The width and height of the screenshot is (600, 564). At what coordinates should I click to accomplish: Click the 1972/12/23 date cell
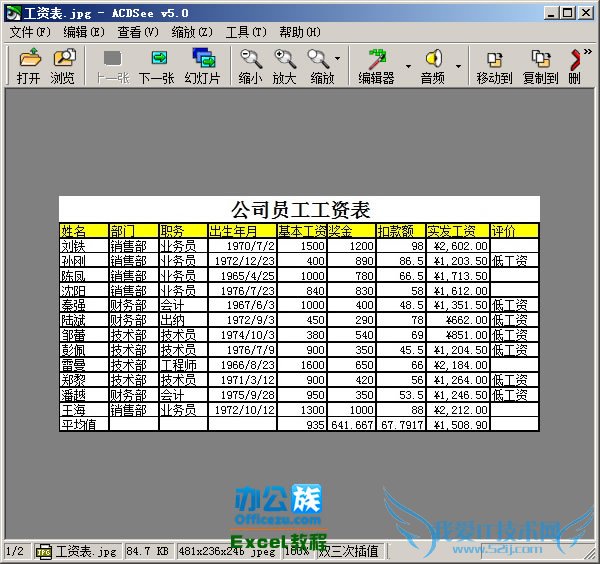tap(242, 261)
